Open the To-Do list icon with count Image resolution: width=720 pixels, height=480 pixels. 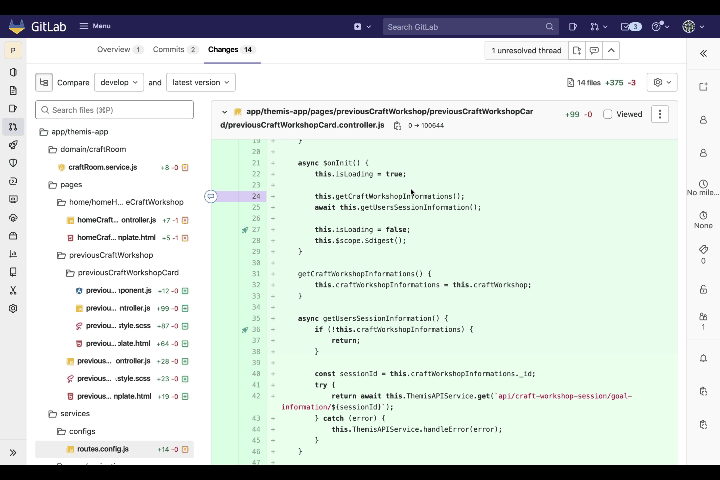[x=630, y=27]
